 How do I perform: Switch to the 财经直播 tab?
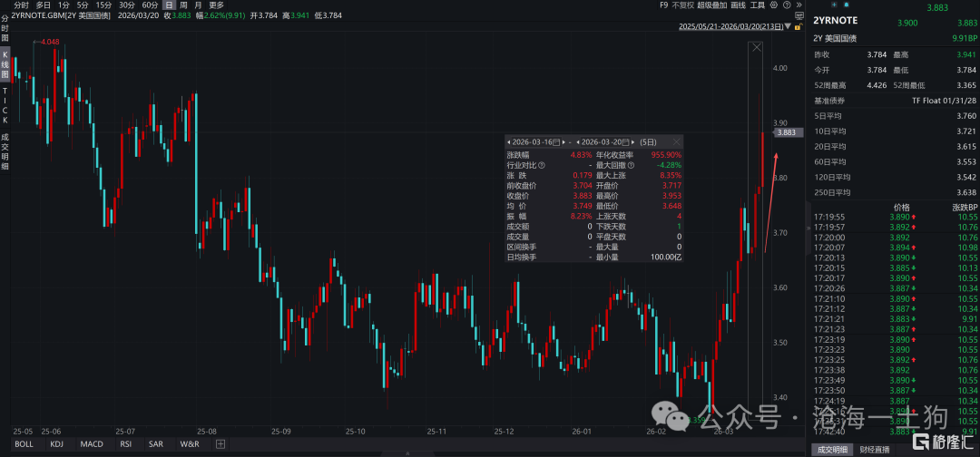[x=875, y=450]
